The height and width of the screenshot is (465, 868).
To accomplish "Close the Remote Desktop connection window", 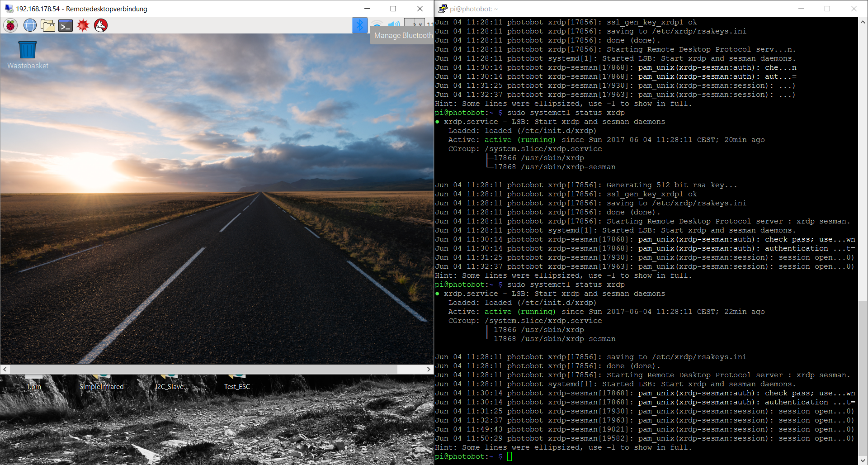I will point(420,9).
